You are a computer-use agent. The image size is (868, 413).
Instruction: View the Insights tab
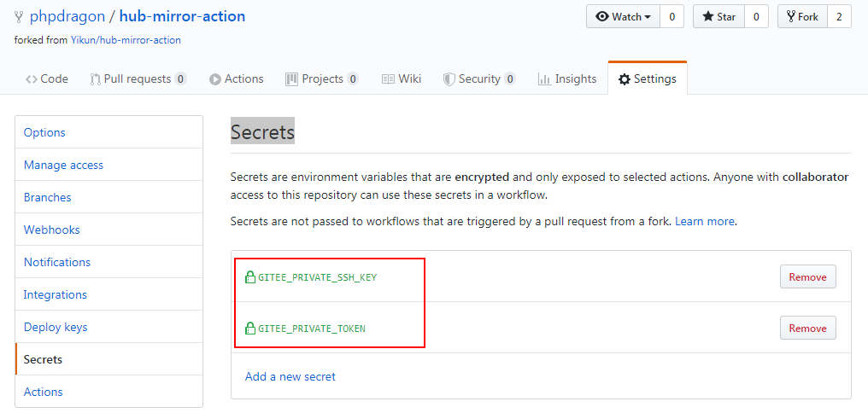[567, 79]
